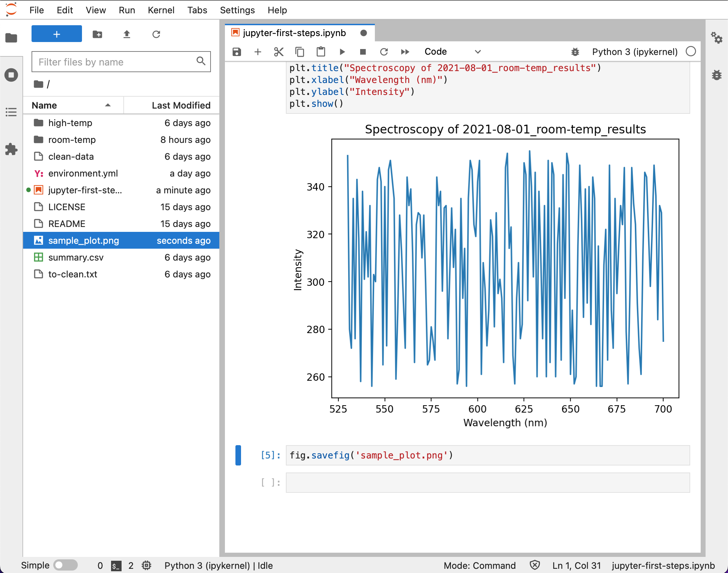Create a new folder
The image size is (728, 573).
(x=97, y=34)
